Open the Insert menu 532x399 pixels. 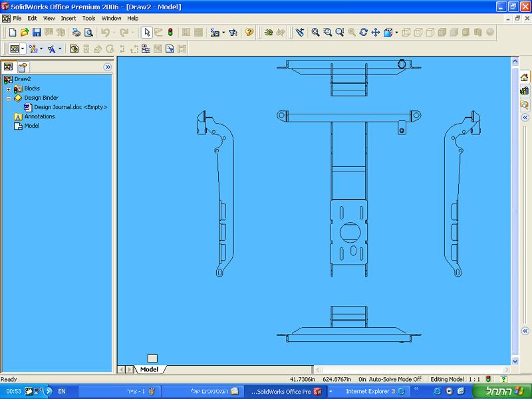[68, 18]
